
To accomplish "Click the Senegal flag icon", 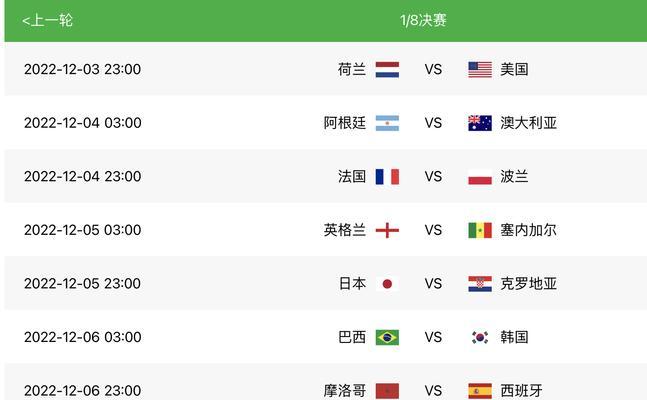I will tap(480, 230).
